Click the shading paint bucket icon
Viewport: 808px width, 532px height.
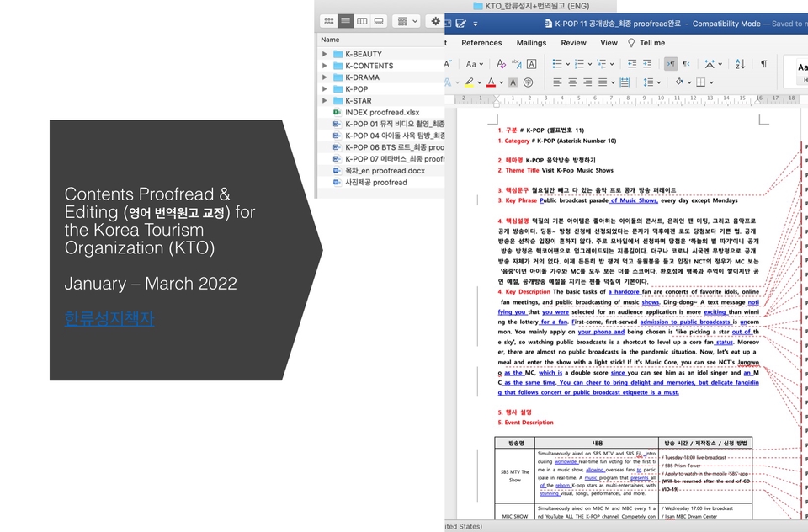pyautogui.click(x=678, y=82)
